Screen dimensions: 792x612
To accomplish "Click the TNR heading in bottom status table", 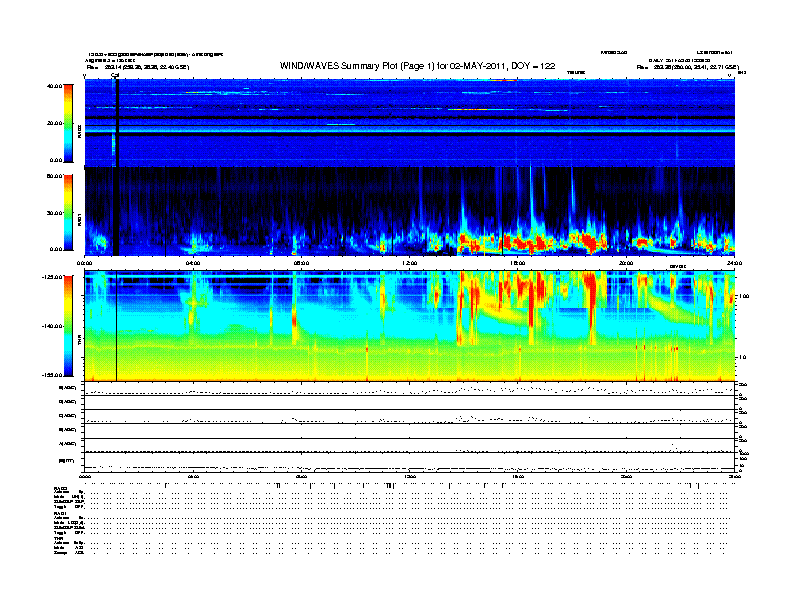I will [58, 538].
